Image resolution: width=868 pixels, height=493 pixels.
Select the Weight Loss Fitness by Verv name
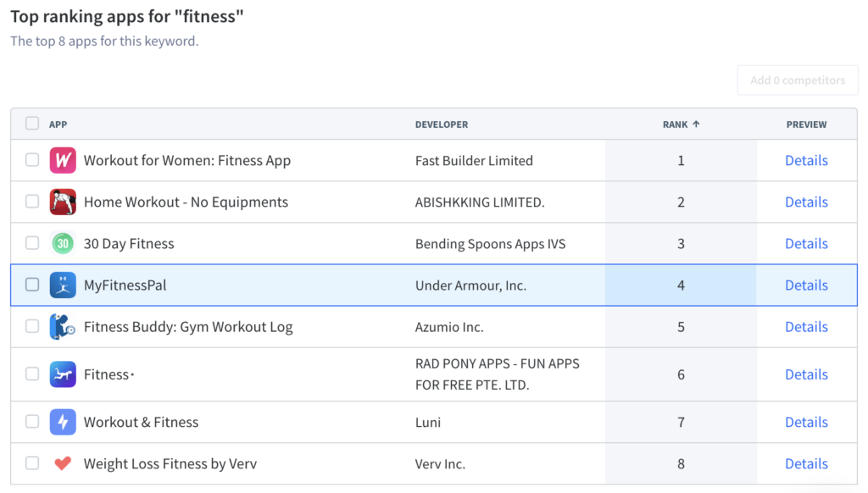point(170,463)
